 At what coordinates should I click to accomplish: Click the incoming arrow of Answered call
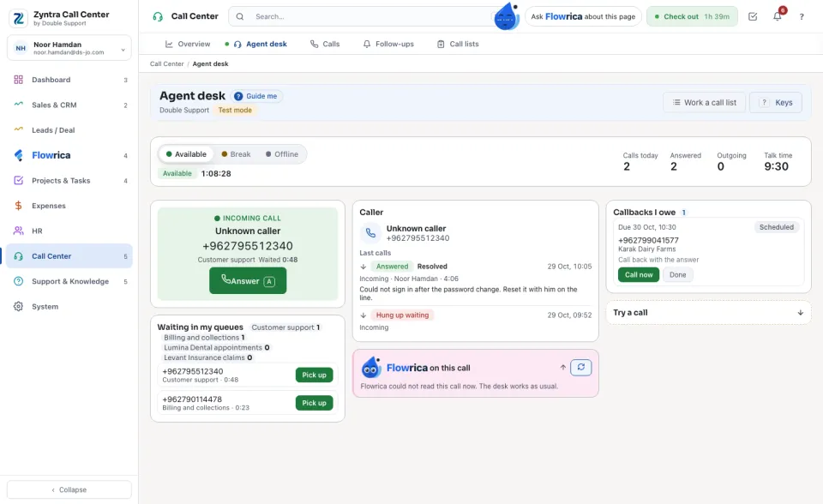pyautogui.click(x=363, y=267)
